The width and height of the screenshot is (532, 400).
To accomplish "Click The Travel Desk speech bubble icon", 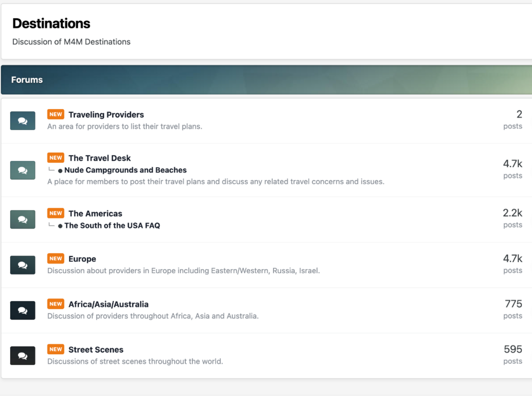I will click(22, 170).
